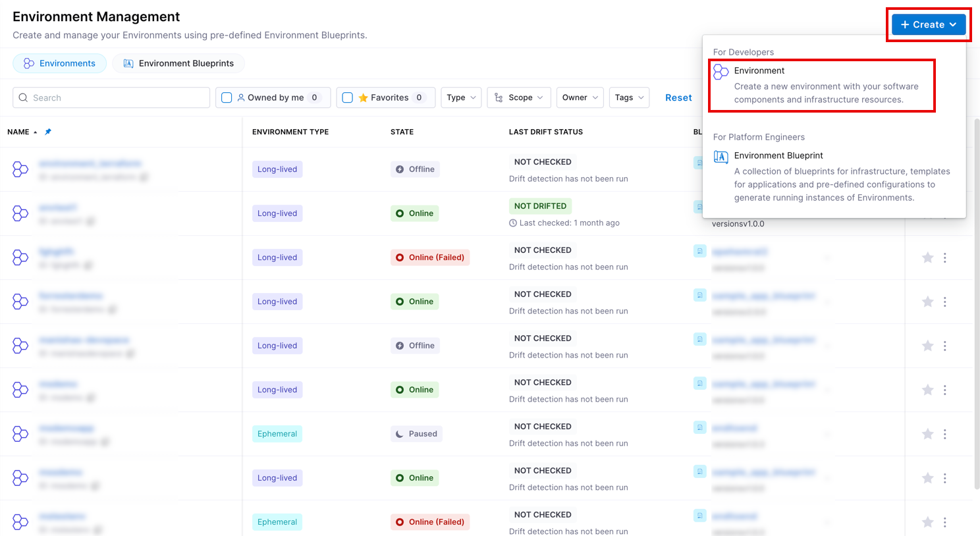Switch to the Environment Blueprints tab
980x536 pixels.
[x=178, y=63]
